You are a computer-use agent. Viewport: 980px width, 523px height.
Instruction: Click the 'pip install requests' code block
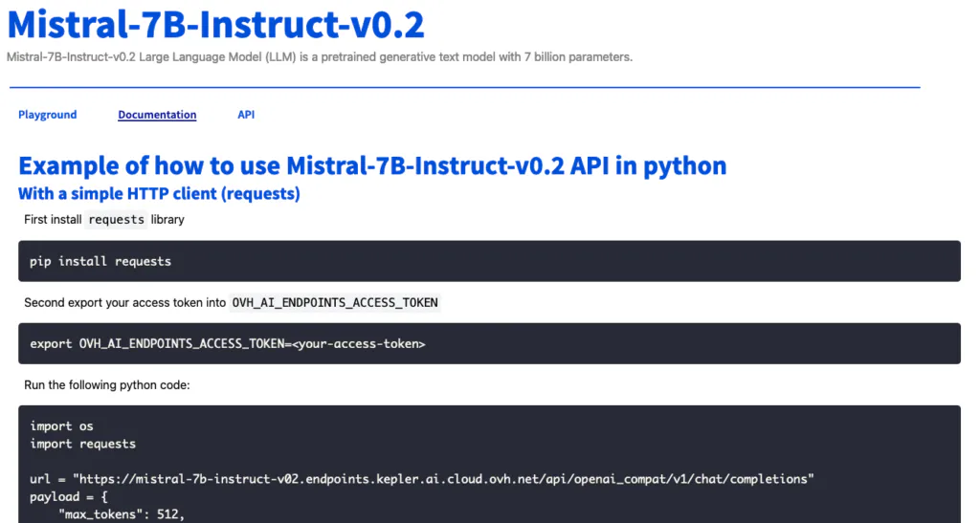click(489, 261)
